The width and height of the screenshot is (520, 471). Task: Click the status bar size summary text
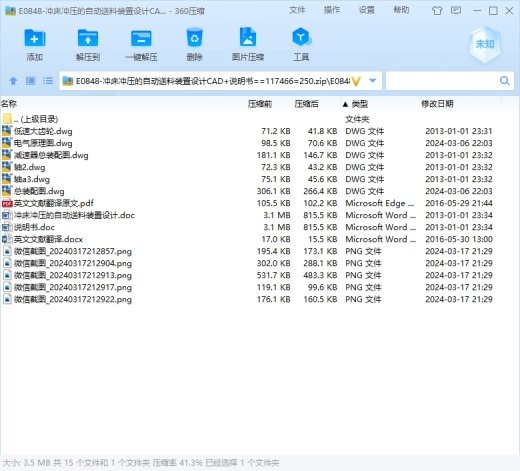pyautogui.click(x=141, y=463)
